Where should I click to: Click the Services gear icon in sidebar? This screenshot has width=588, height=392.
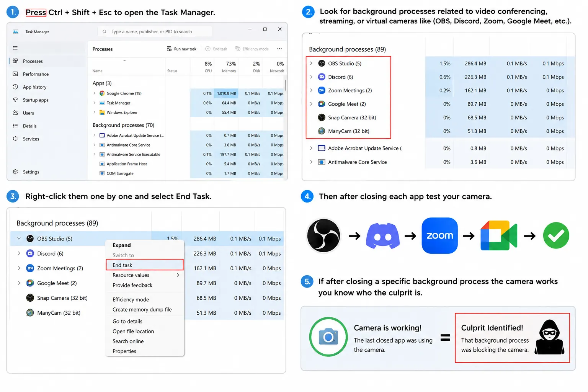[15, 139]
